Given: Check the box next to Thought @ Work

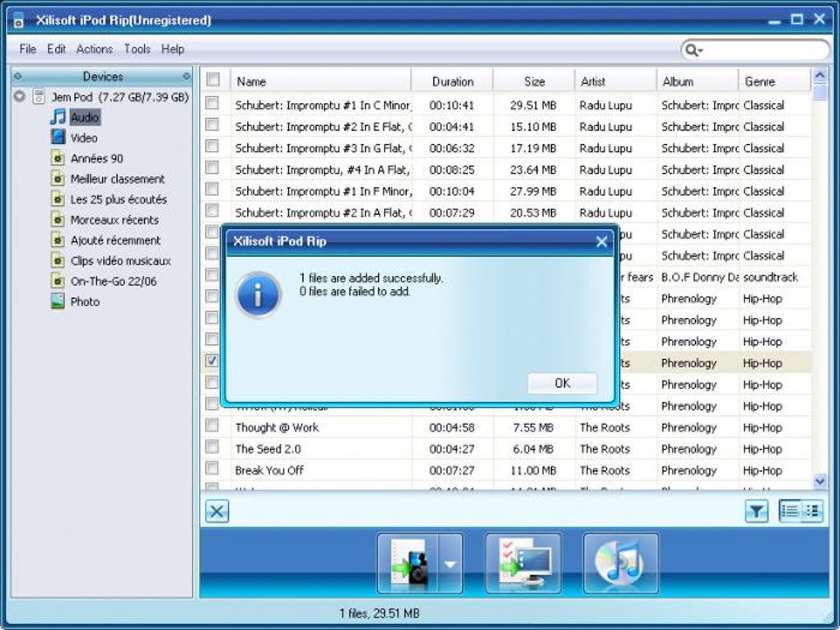Looking at the screenshot, I should 212,427.
